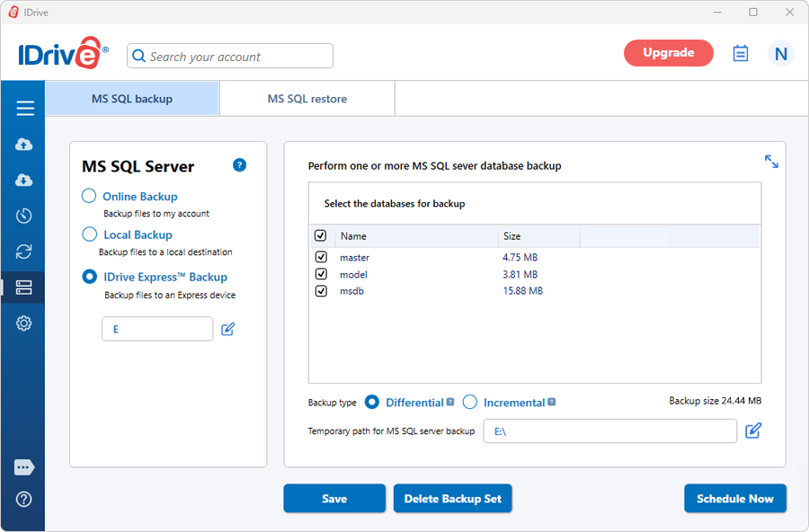
Task: Click the 3.81 MB size value
Action: (520, 274)
